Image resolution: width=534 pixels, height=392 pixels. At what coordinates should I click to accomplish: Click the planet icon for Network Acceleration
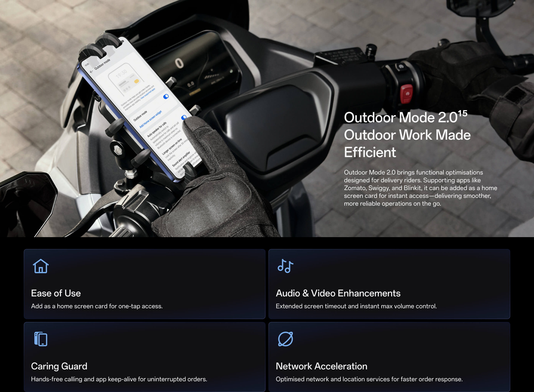pyautogui.click(x=285, y=339)
